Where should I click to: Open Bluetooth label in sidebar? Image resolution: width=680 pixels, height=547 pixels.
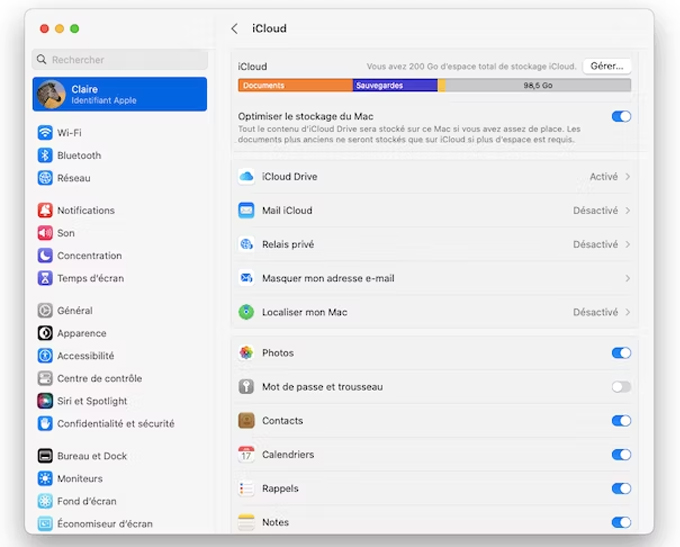click(79, 155)
